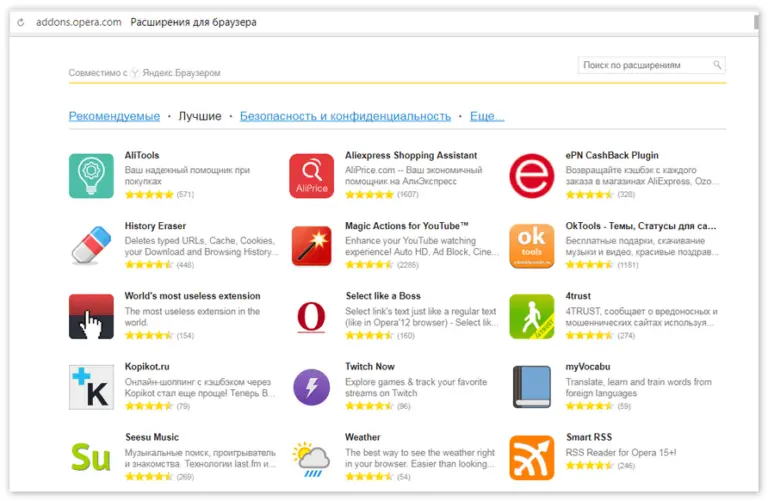
Task: Open the 4trust title link
Action: (x=578, y=296)
